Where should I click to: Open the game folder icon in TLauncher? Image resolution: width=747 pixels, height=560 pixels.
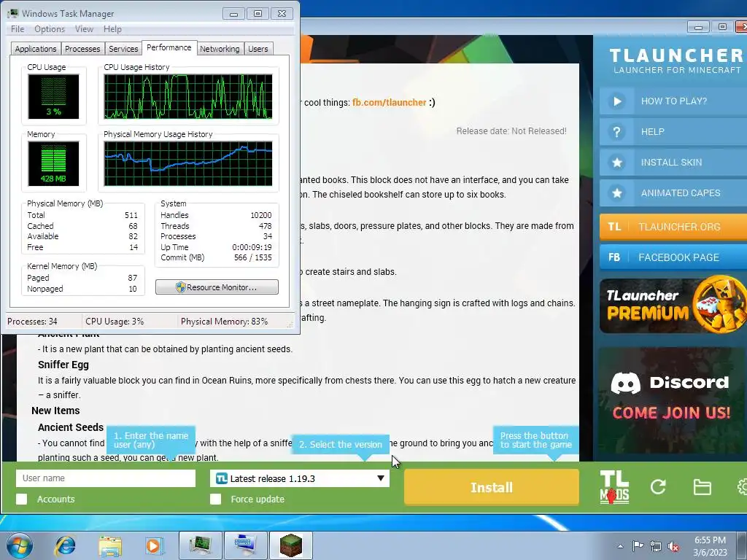(x=702, y=487)
